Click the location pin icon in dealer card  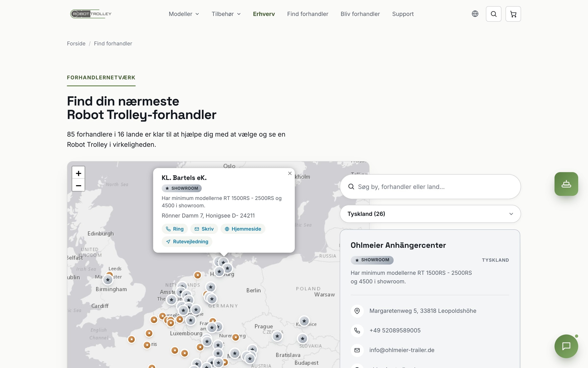pyautogui.click(x=357, y=311)
